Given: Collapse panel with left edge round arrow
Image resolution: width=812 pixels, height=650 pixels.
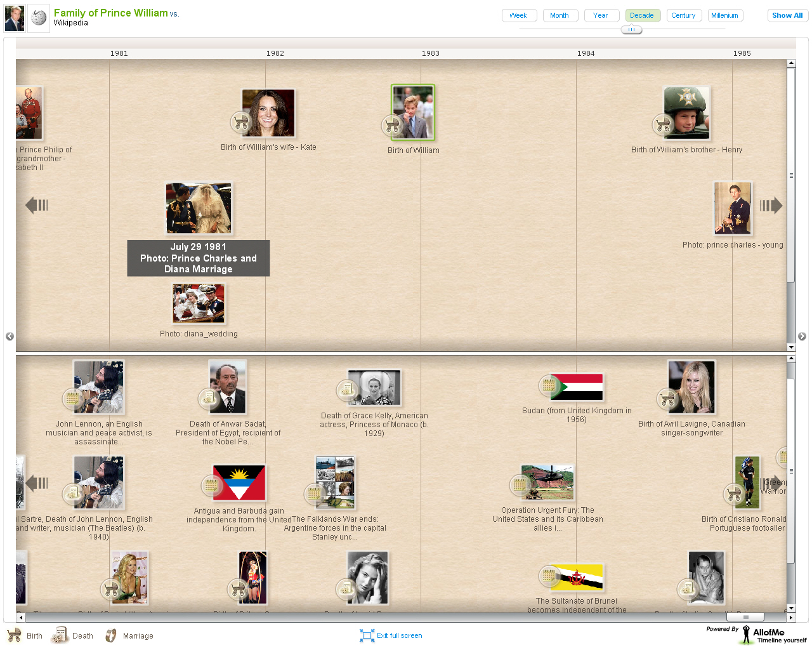Looking at the screenshot, I should pos(10,336).
